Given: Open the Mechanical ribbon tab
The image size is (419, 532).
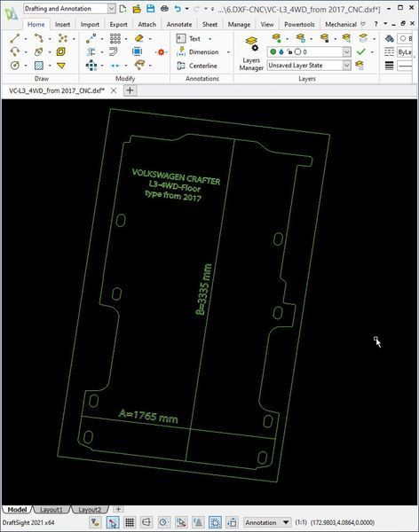Looking at the screenshot, I should point(341,25).
